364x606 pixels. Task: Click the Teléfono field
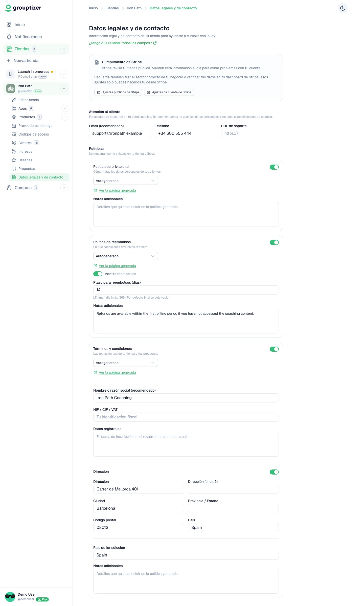coord(186,133)
